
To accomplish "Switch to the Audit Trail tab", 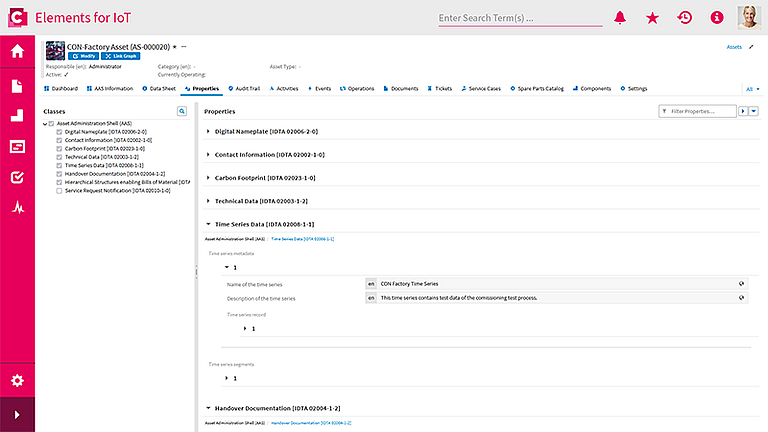I will 244,89.
